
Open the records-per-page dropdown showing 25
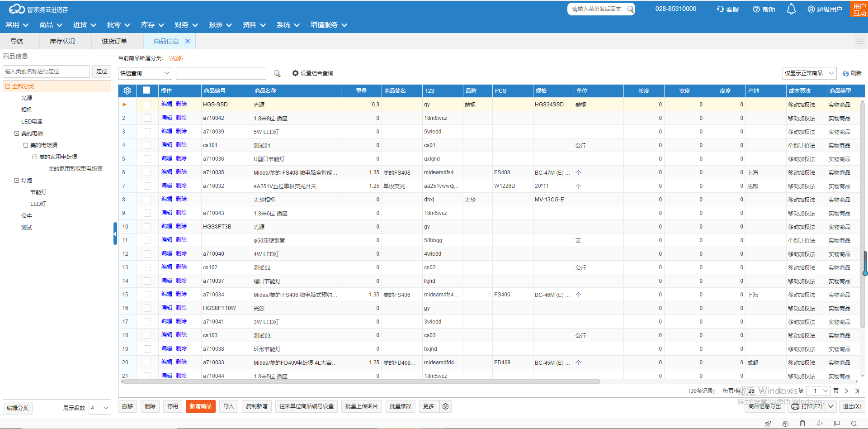[x=756, y=391]
